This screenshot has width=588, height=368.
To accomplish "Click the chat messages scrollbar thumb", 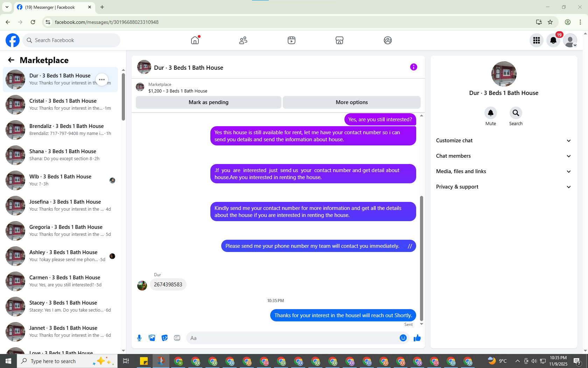I will [421, 258].
